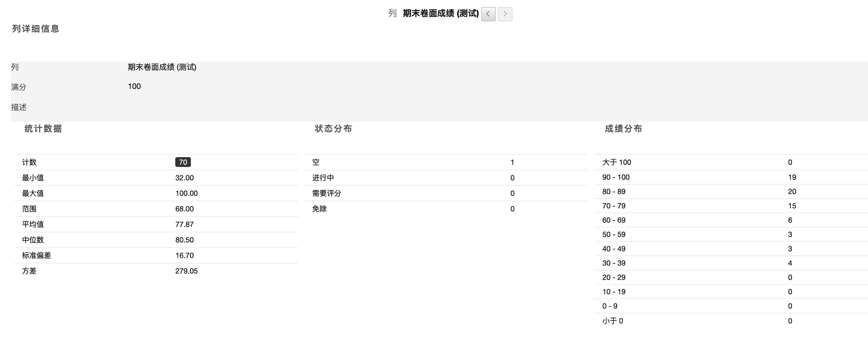Click the 状态分布 section heading
Viewport: 868px width, 346px height.
tap(333, 129)
